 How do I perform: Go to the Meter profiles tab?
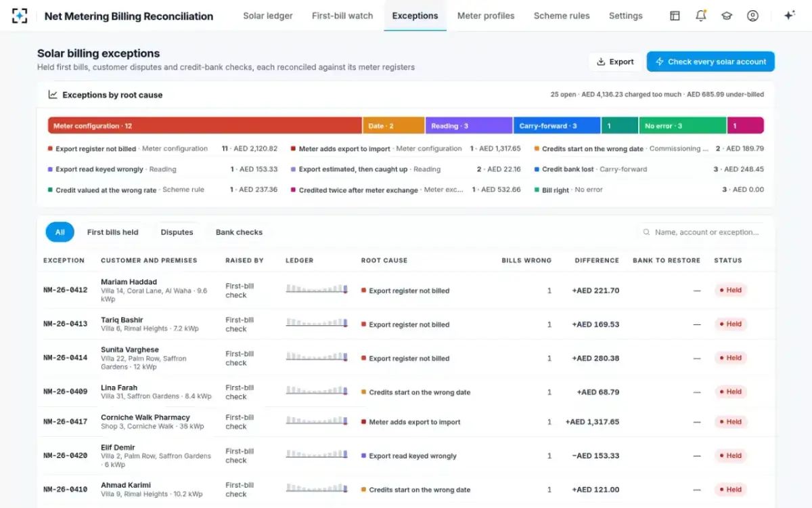point(486,16)
